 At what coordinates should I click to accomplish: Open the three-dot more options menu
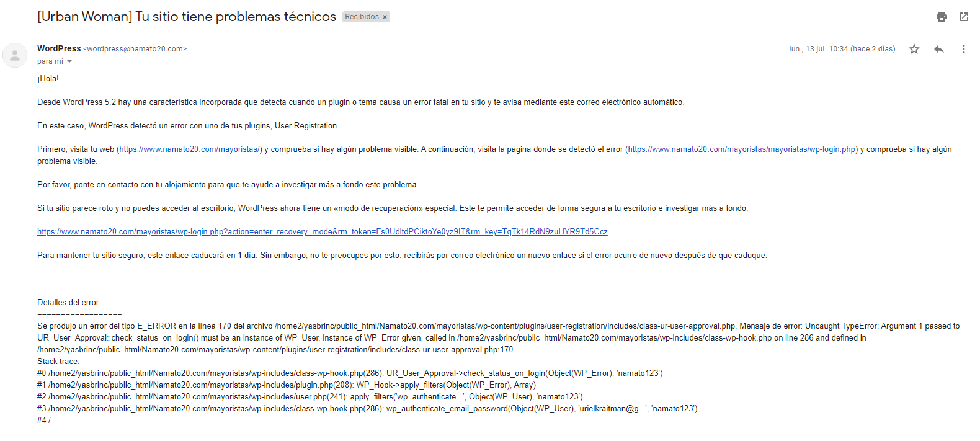pyautogui.click(x=964, y=49)
